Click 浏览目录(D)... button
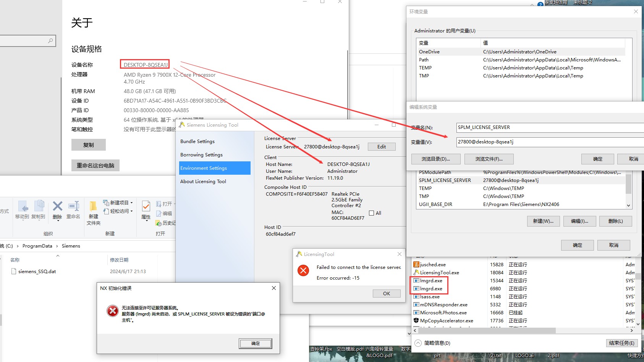 point(436,159)
